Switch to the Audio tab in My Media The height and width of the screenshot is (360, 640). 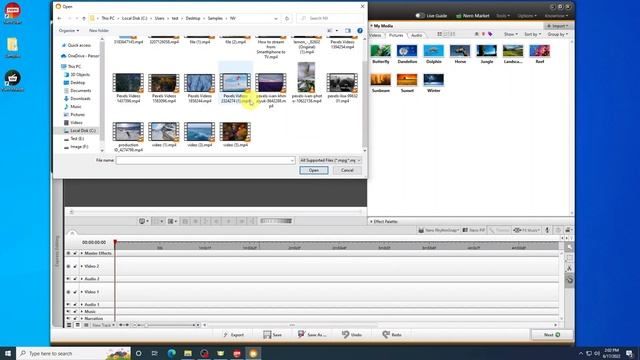[416, 36]
